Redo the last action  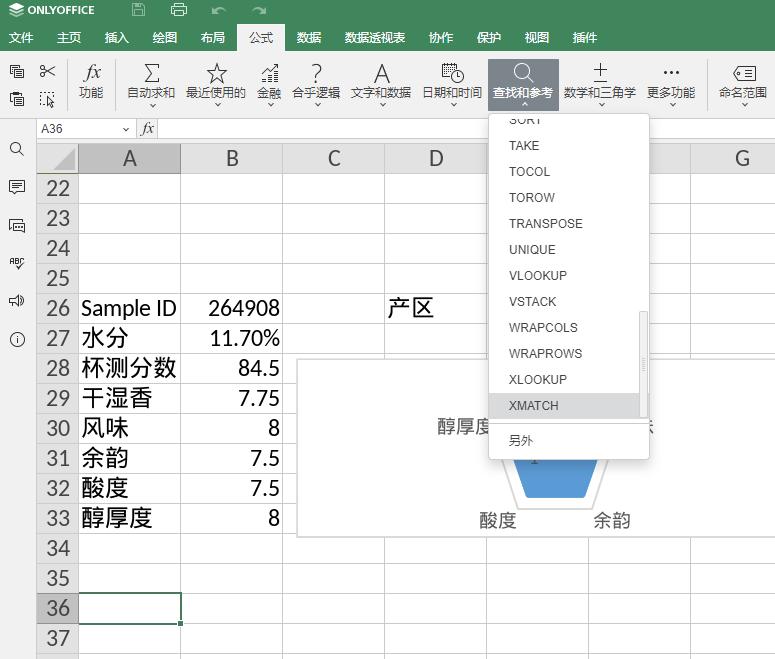pos(258,10)
